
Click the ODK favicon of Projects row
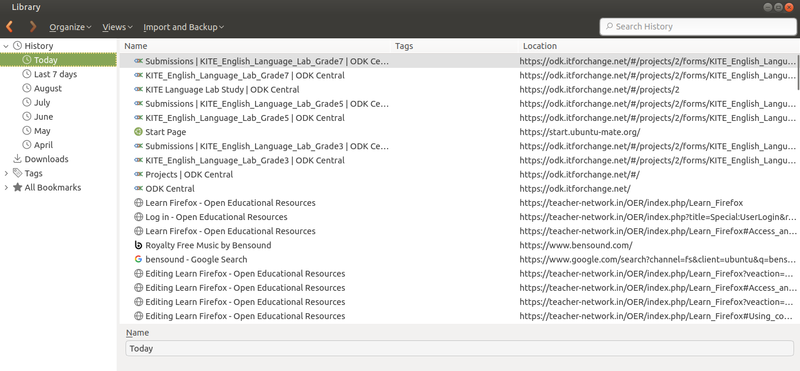[138, 175]
